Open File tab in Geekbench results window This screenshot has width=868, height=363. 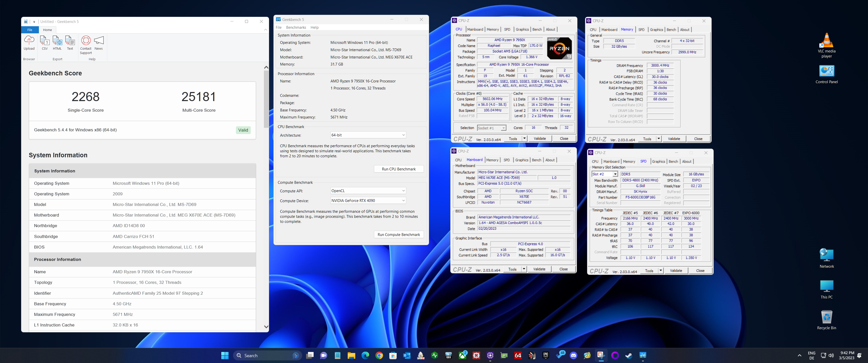30,30
